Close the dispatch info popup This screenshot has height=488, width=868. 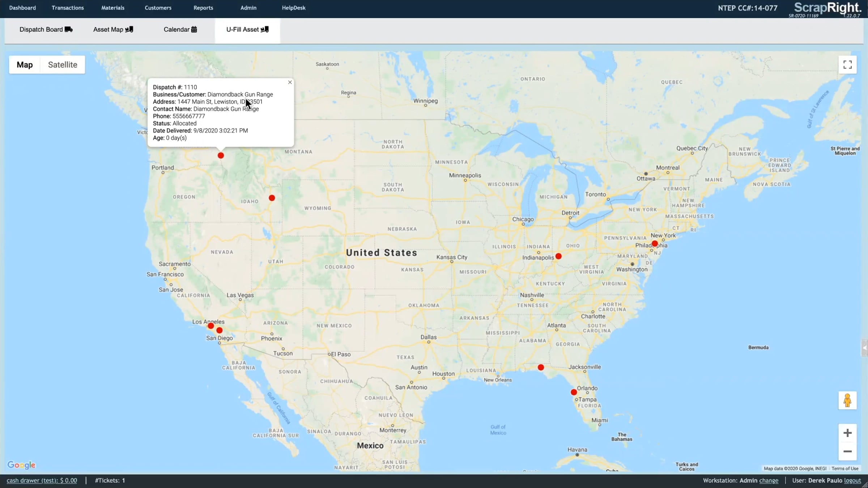pyautogui.click(x=290, y=82)
